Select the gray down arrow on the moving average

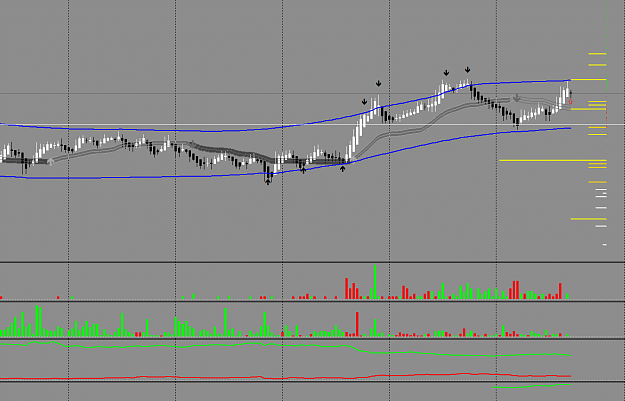pos(517,98)
